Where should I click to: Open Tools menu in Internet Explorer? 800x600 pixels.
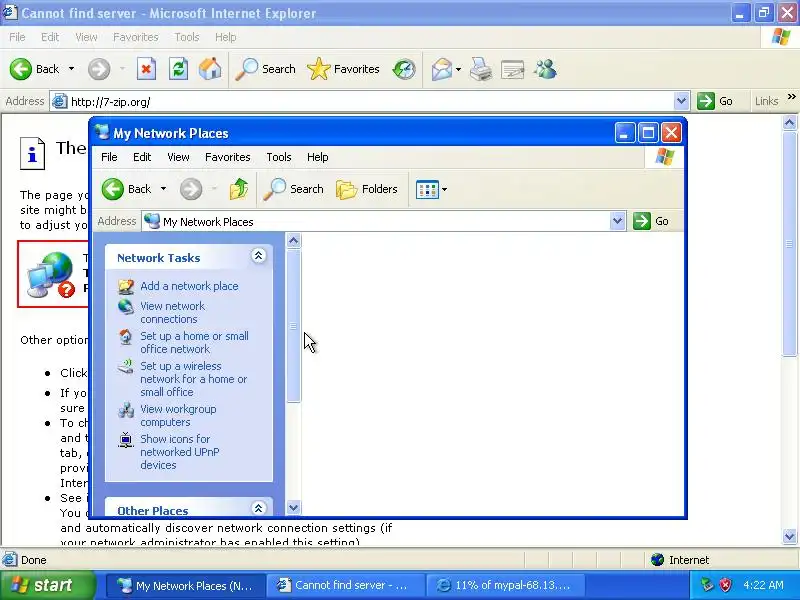[187, 37]
